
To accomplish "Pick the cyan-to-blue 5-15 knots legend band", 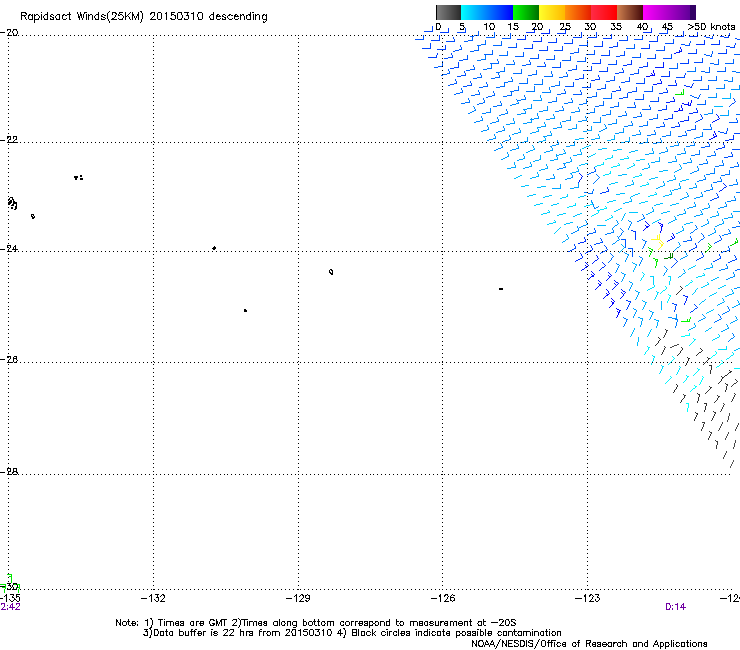I will [x=487, y=12].
